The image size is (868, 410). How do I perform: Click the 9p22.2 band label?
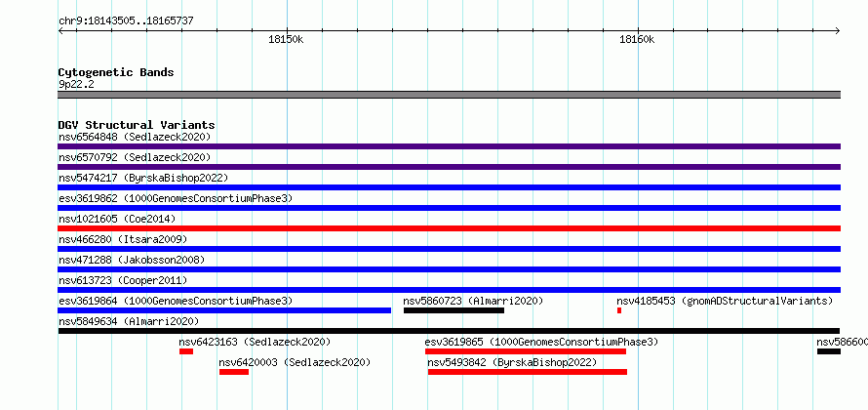pos(76,85)
